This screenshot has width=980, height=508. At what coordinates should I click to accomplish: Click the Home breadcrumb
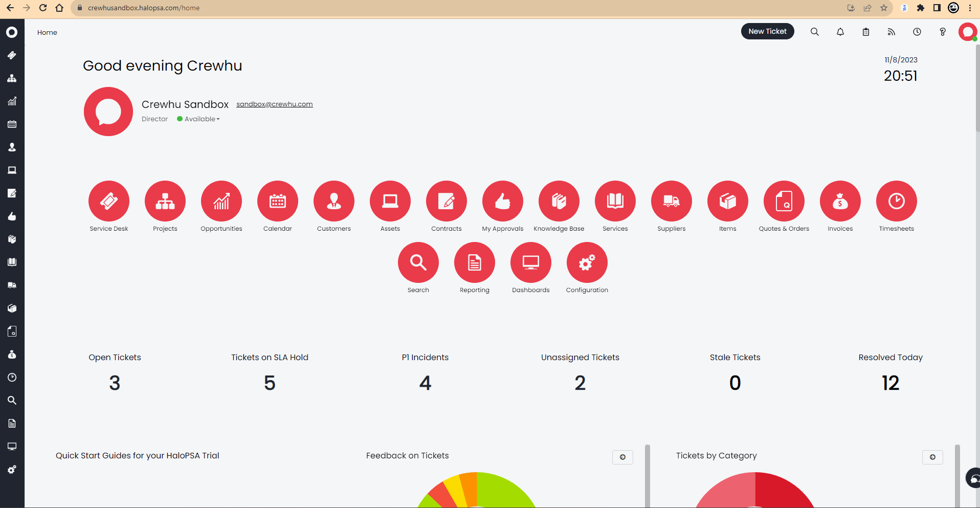pyautogui.click(x=47, y=33)
